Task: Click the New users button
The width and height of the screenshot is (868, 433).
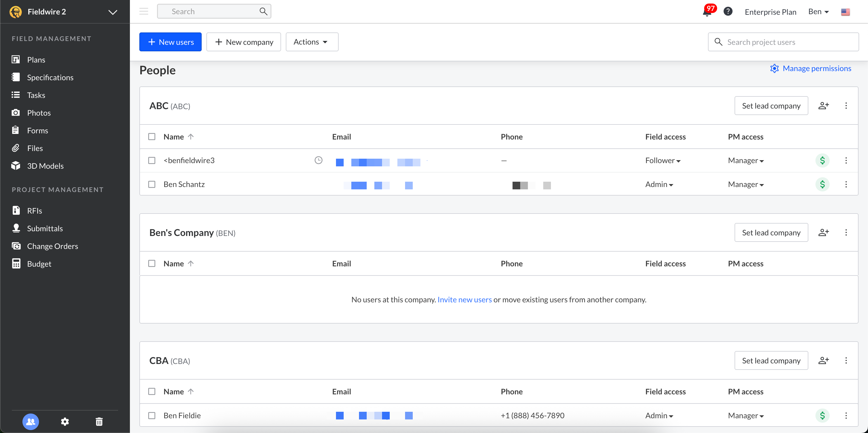Action: point(171,42)
